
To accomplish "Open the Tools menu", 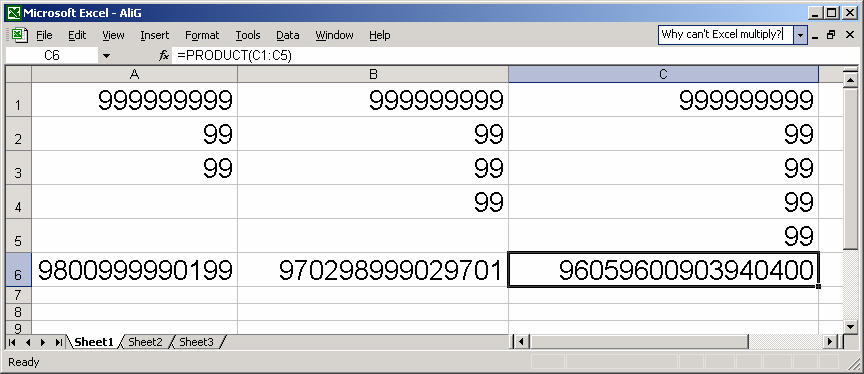I will click(247, 35).
